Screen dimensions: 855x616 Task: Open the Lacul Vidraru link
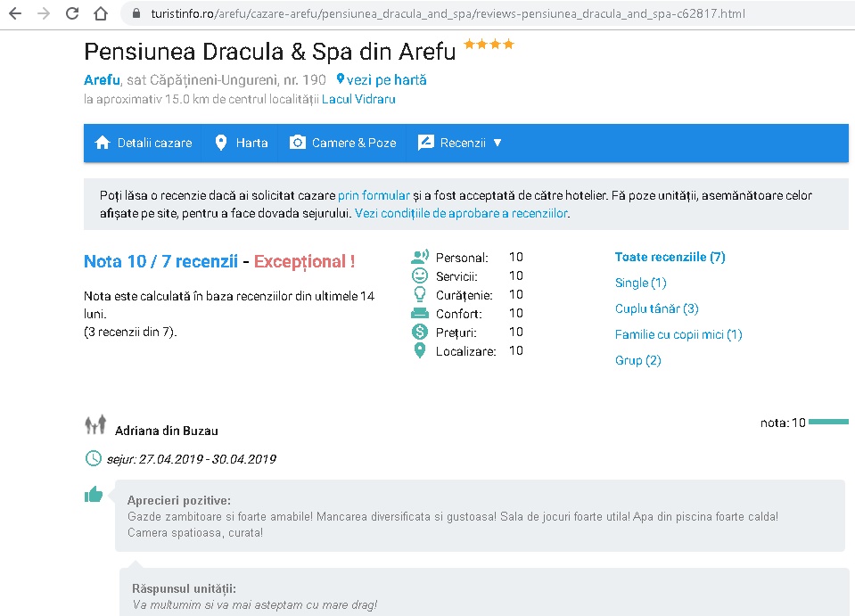tap(358, 99)
